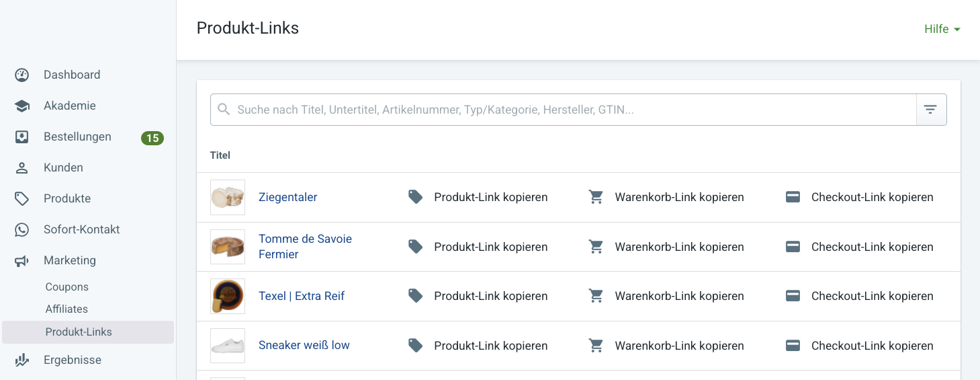Copy Warenkorb-Link for Ziegentaler
Screen dimensions: 980x380
679,197
